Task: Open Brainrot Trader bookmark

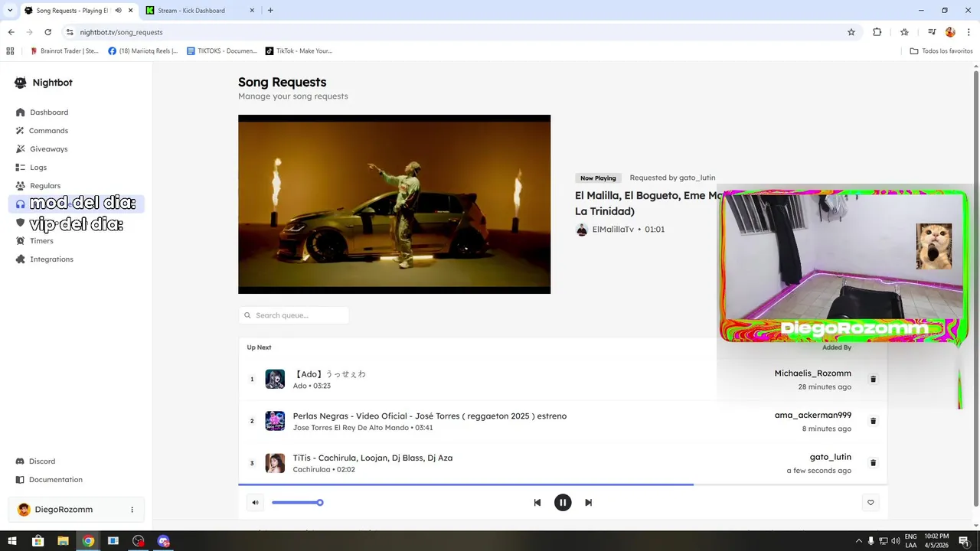Action: 64,51
